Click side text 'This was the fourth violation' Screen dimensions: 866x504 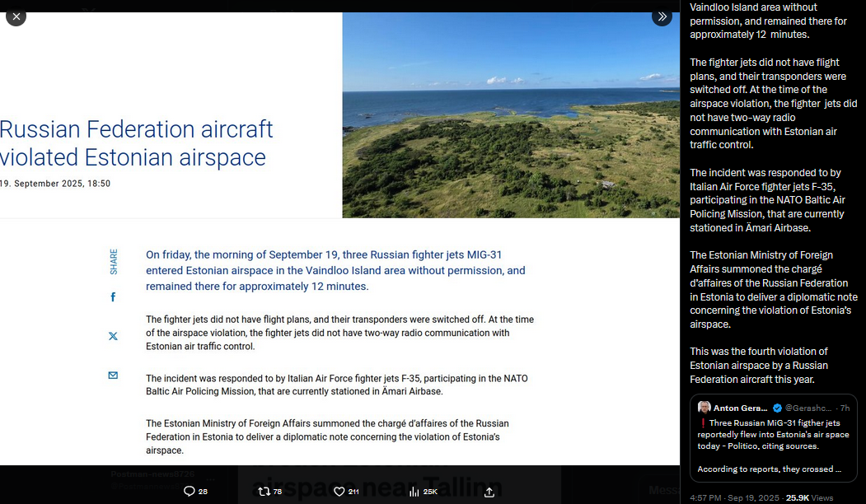(759, 366)
